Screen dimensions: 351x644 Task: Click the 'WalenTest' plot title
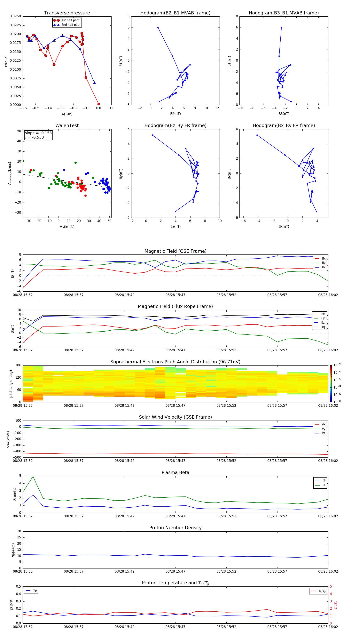point(67,125)
